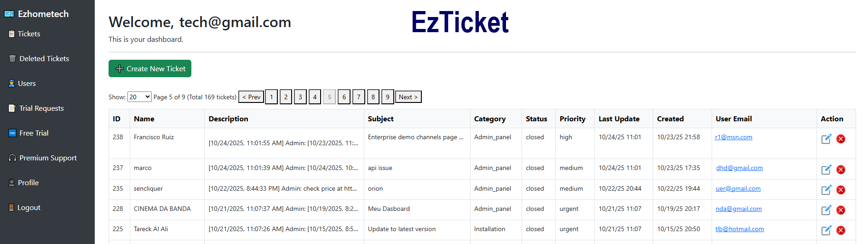Click edit icon for marco's ticket
868x244 pixels.
(x=826, y=170)
